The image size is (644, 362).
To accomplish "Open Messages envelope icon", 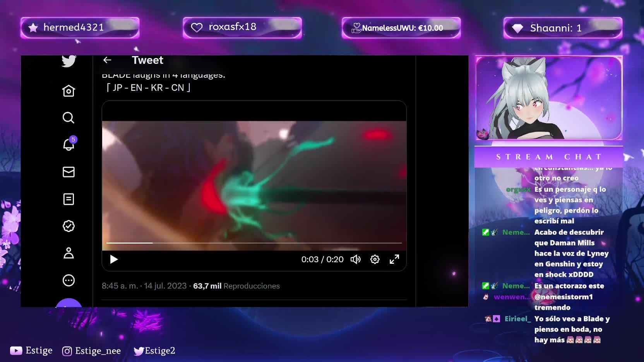I will [x=69, y=172].
